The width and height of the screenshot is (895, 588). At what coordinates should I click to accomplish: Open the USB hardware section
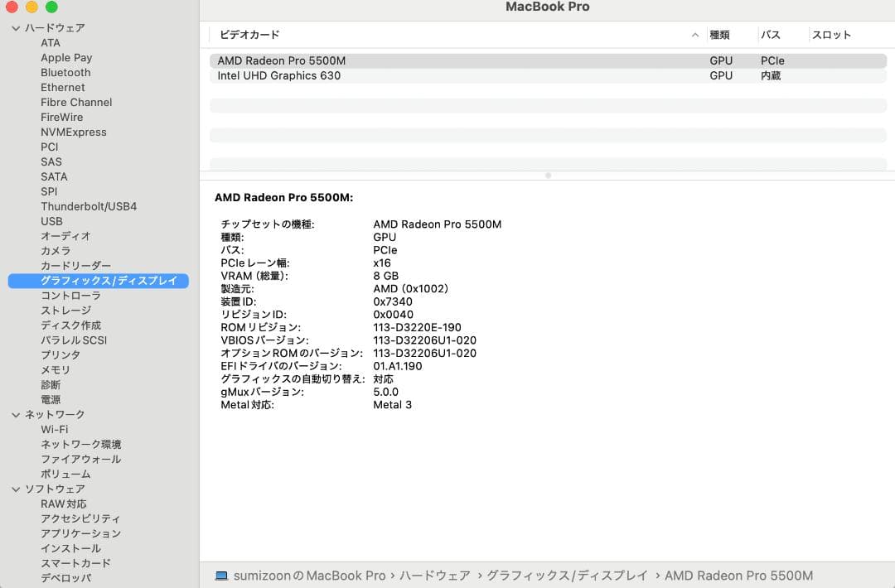pos(51,221)
